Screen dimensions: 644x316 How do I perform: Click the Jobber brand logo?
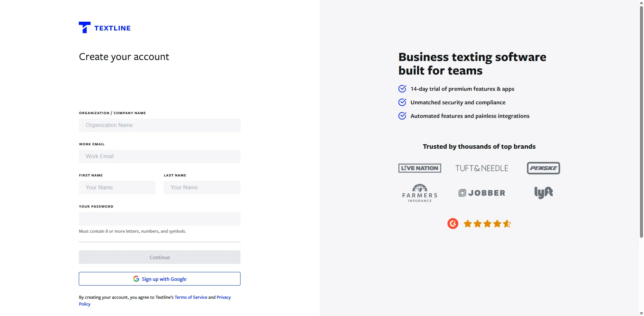pyautogui.click(x=482, y=193)
